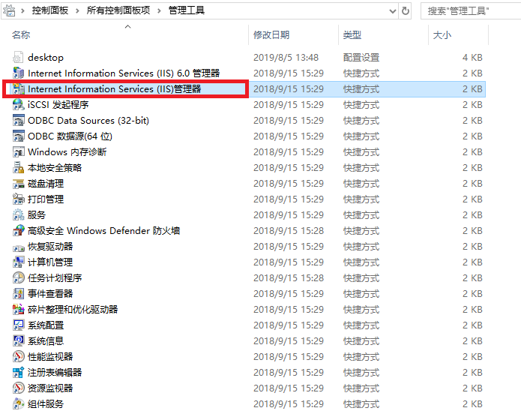Expand the chevron before 控制面板 breadcrumb
Image resolution: width=521 pixels, height=420 pixels.
tap(22, 10)
